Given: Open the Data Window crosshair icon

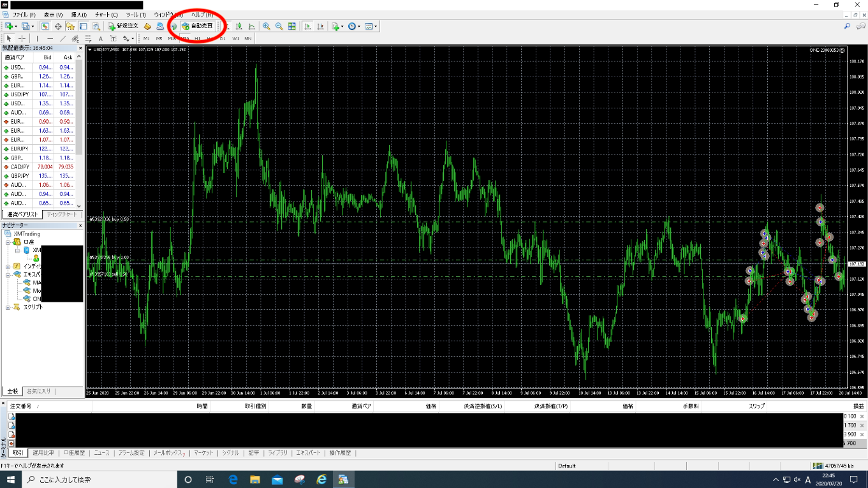Looking at the screenshot, I should tap(58, 26).
